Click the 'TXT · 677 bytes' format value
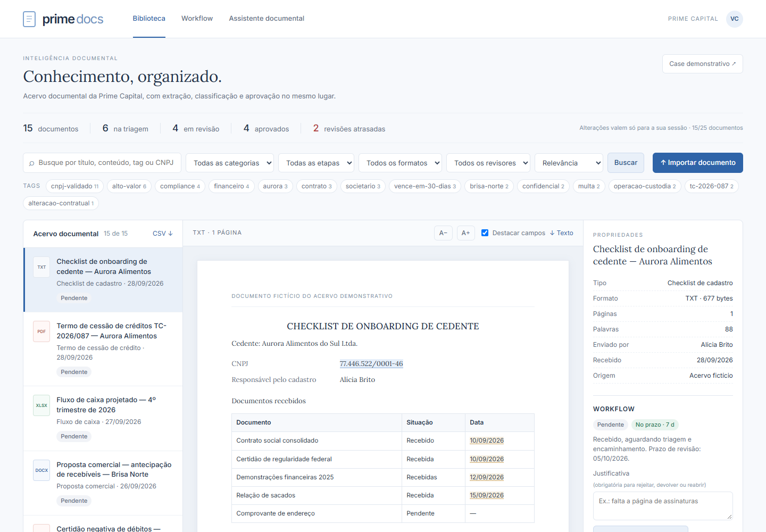 pyautogui.click(x=709, y=298)
